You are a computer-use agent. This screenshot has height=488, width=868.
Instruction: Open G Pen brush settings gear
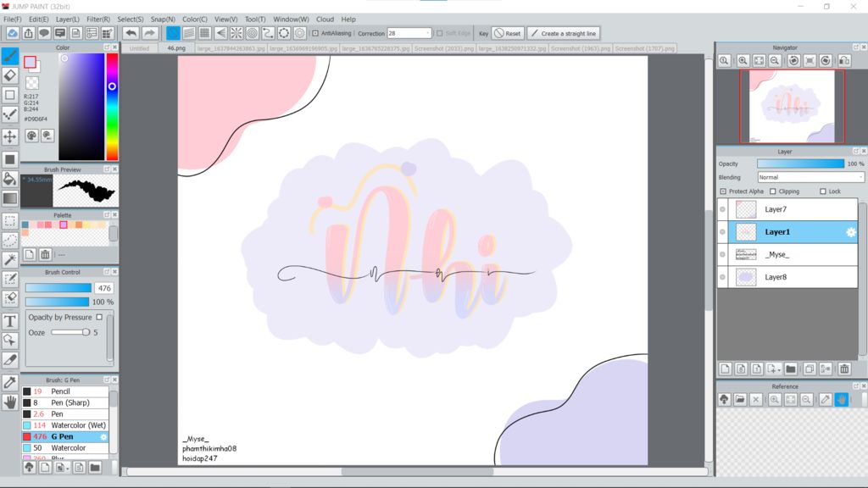point(103,437)
